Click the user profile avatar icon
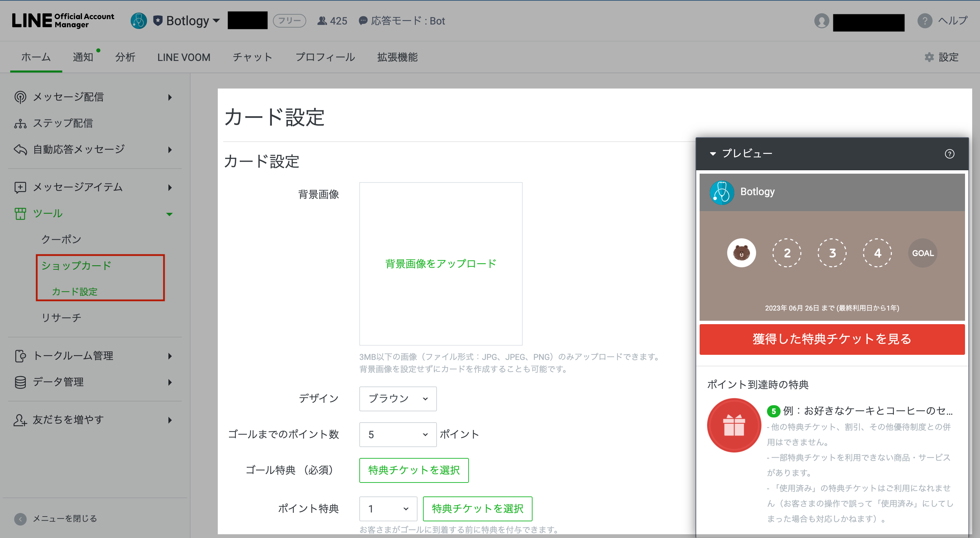980x538 pixels. pyautogui.click(x=821, y=20)
